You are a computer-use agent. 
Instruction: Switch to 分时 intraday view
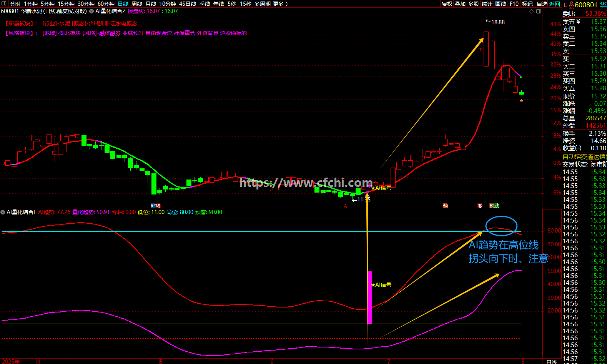coord(15,4)
